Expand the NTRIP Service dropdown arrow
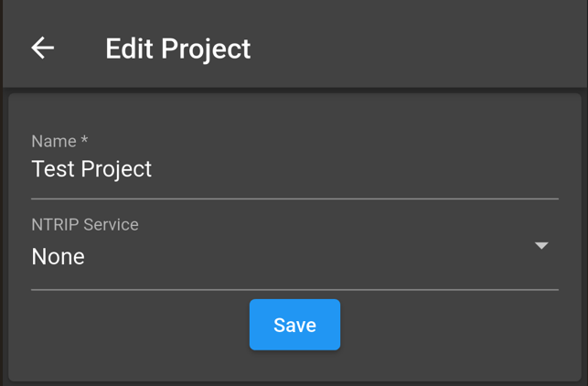Viewport: 588px width, 386px height. [x=541, y=246]
